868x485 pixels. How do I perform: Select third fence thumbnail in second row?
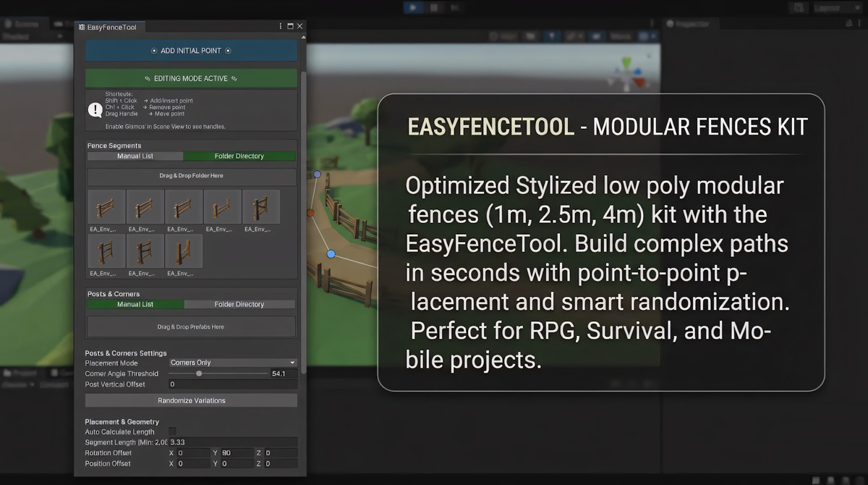(184, 251)
